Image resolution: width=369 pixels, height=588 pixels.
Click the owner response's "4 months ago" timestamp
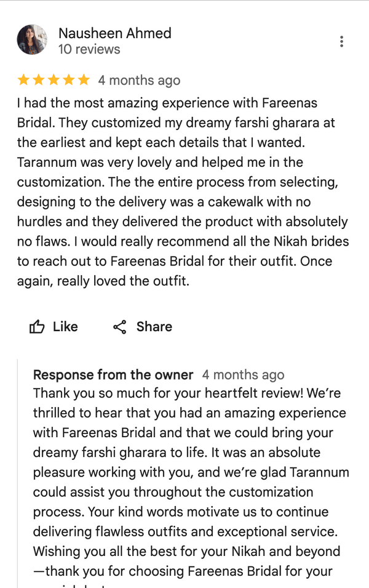click(x=243, y=375)
